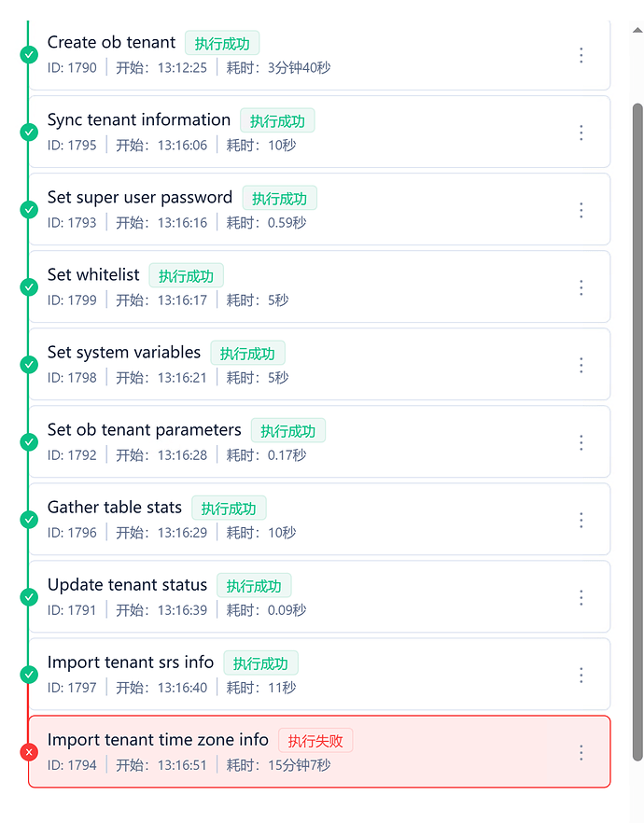644x823 pixels.
Task: Click green success checkmark beside Set whitelist
Action: 29,287
